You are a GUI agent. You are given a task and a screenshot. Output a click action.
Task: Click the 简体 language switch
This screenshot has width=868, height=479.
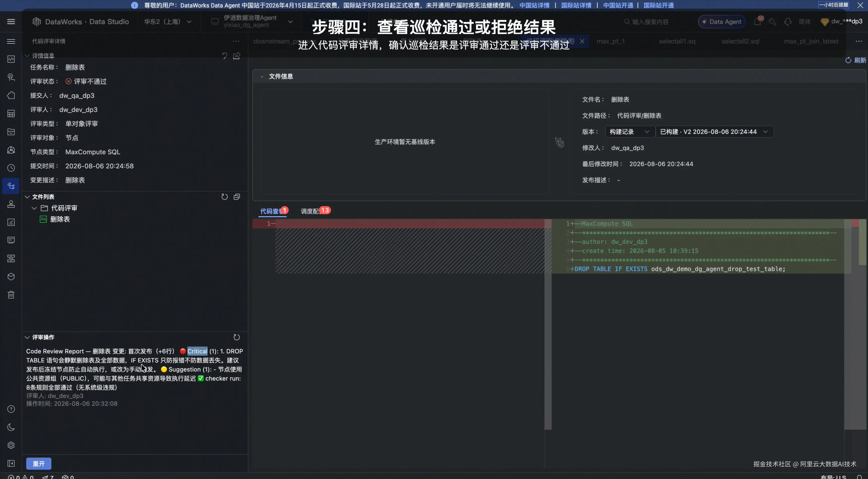tap(804, 22)
